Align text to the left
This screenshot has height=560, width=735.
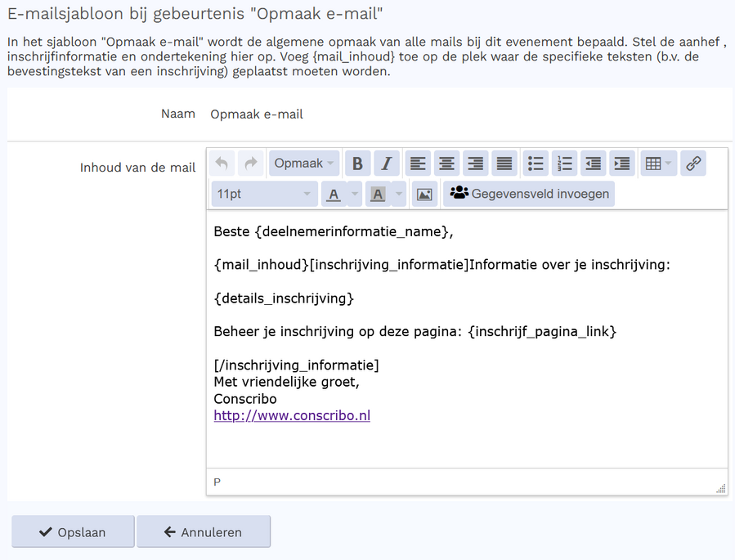[418, 163]
